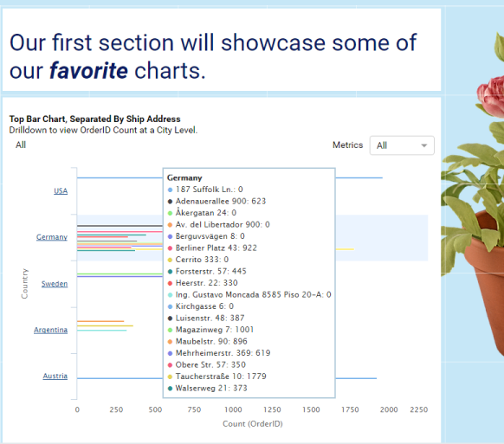
Task: Click the orange Argentina bar
Action: [x=100, y=321]
